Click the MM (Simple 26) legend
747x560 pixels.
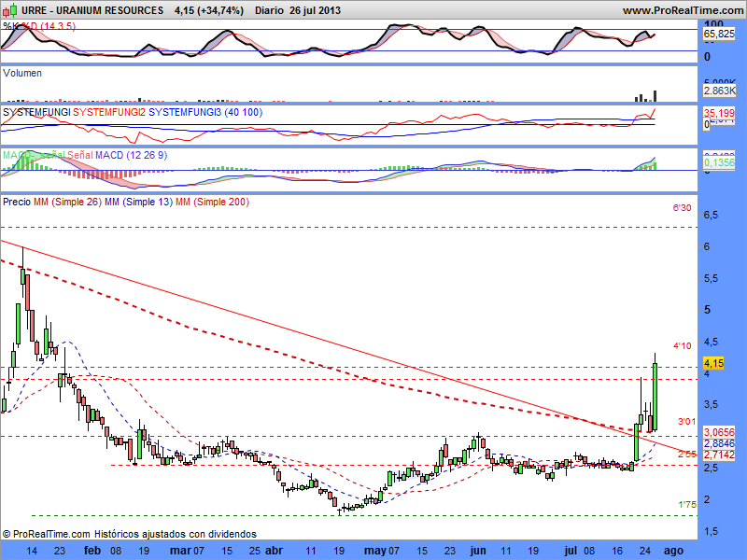[67, 202]
